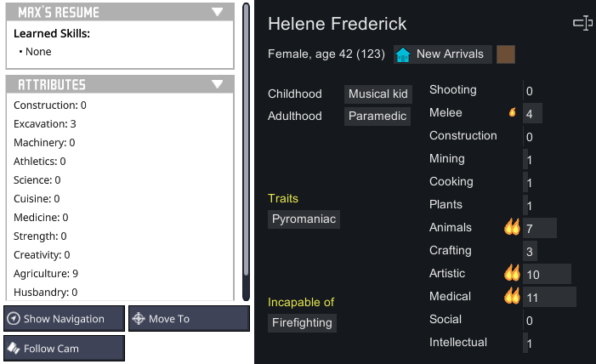Viewport: 596px width, 364px height.
Task: Click the rename pawn icon beside Helene Frederick
Action: tap(582, 24)
